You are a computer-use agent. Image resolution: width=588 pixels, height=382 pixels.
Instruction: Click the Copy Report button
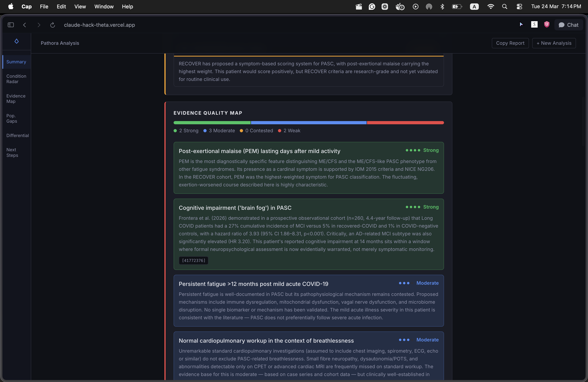pos(510,43)
